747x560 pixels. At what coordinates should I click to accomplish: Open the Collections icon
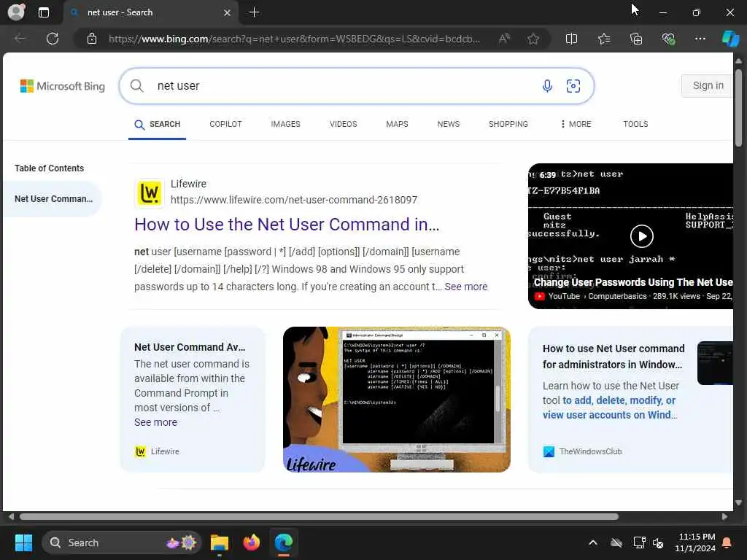(x=636, y=39)
